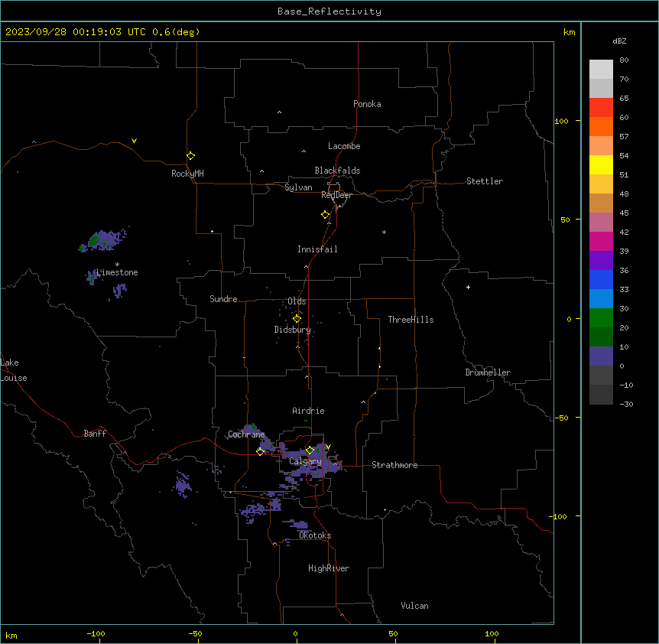This screenshot has height=644, width=659.
Task: Click the white caret marker southwest of Ponoka
Action: click(280, 112)
